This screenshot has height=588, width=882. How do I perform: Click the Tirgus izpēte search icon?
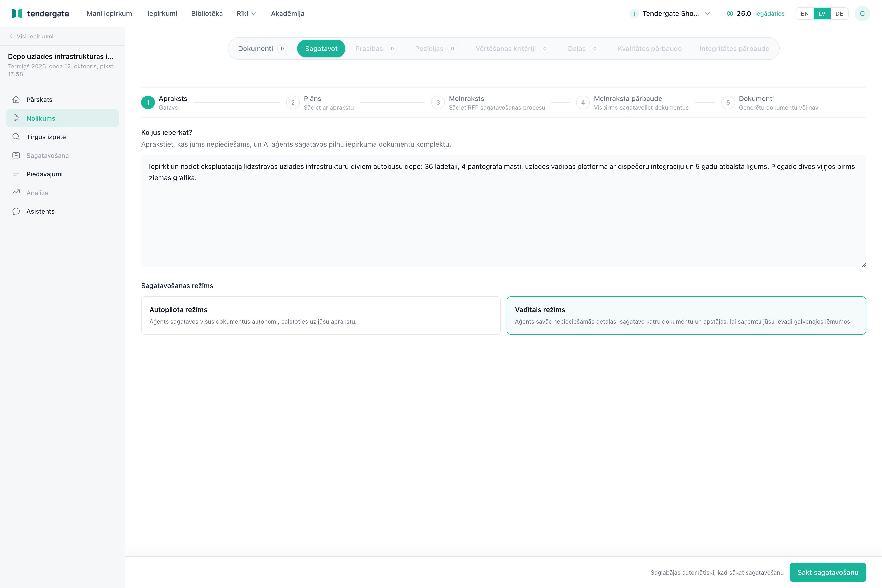tap(16, 137)
